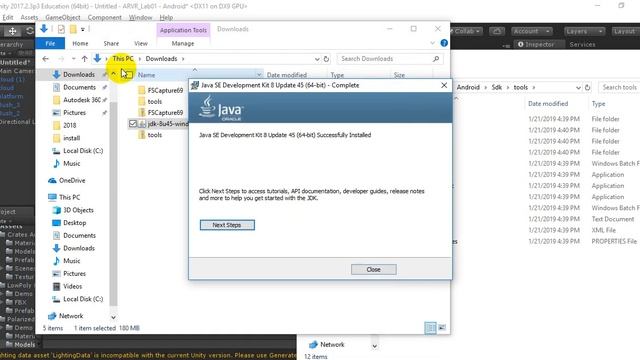Select Unity Move tool icon
The height and width of the screenshot is (360, 640).
[x=13, y=31]
